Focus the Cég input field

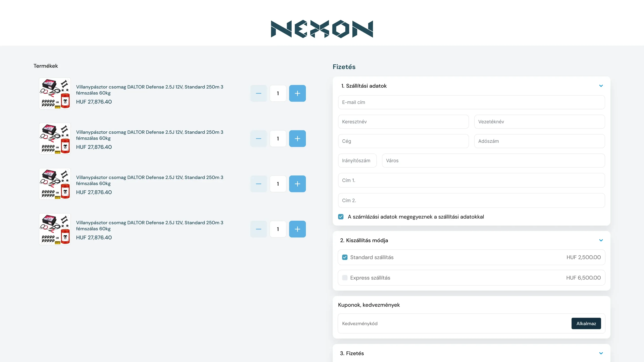[x=403, y=141]
